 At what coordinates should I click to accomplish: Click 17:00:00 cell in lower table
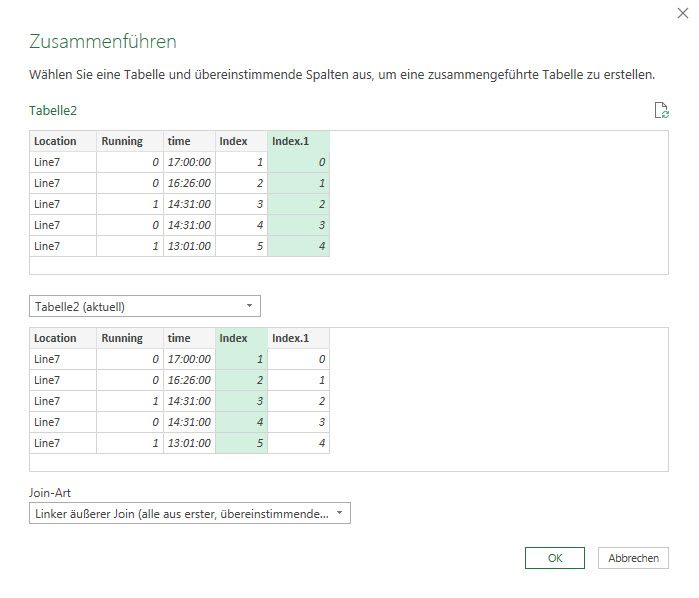pos(189,359)
